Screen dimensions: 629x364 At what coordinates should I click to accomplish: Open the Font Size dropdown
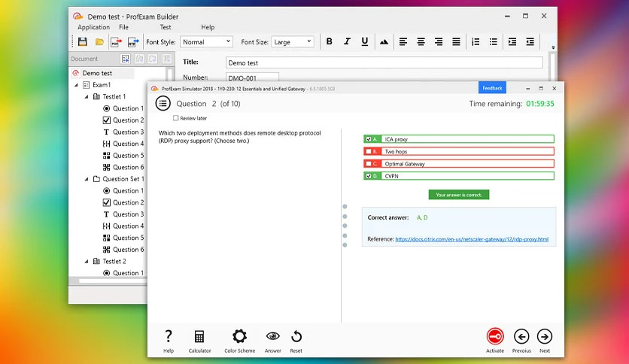[x=293, y=41]
